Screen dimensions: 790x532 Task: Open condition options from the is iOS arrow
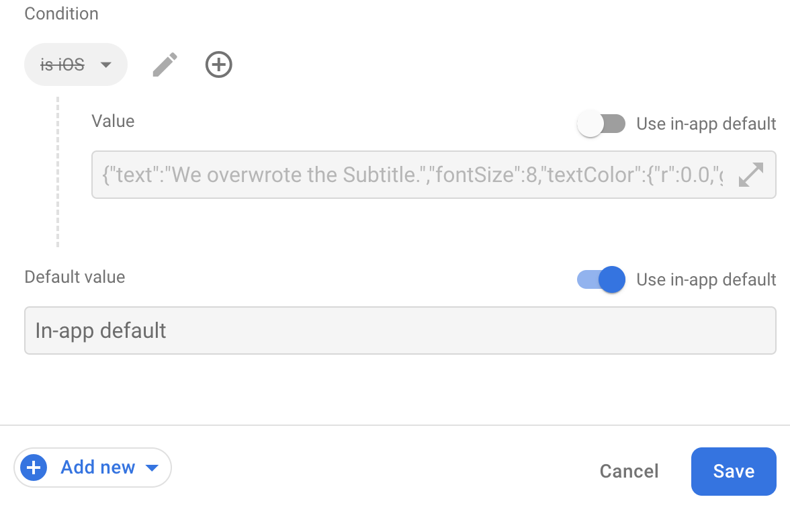(x=105, y=64)
